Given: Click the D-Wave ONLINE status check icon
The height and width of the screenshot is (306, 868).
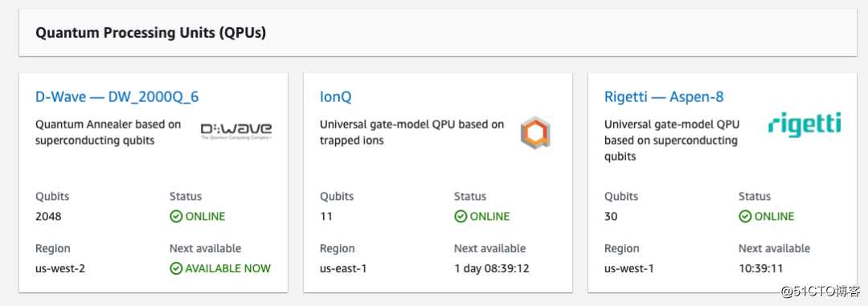Looking at the screenshot, I should 176,216.
